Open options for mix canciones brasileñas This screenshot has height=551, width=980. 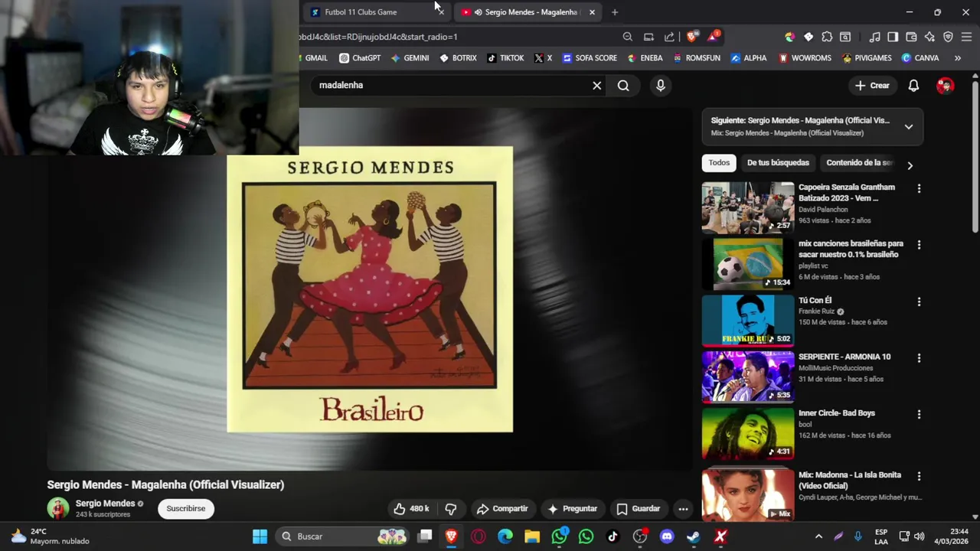click(x=919, y=245)
